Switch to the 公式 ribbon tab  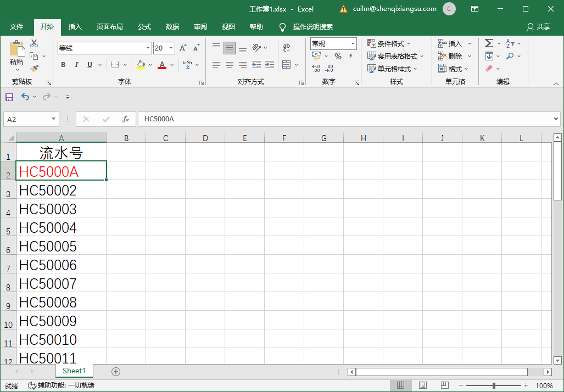(144, 27)
